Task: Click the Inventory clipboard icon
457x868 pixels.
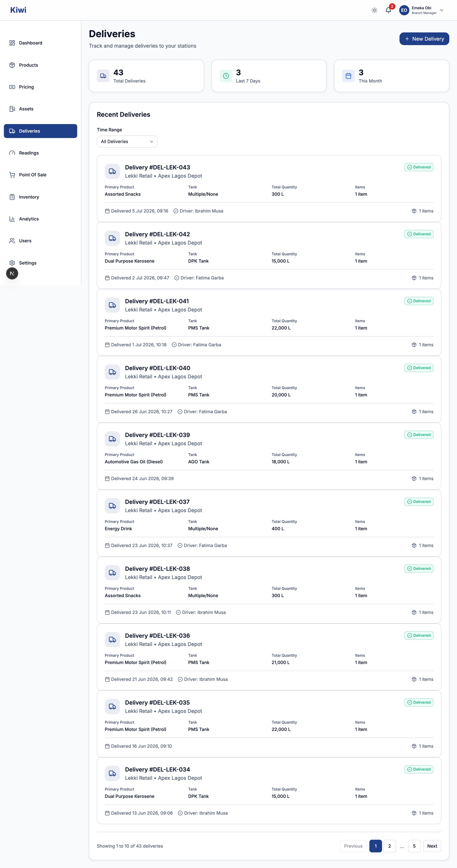Action: (x=12, y=197)
